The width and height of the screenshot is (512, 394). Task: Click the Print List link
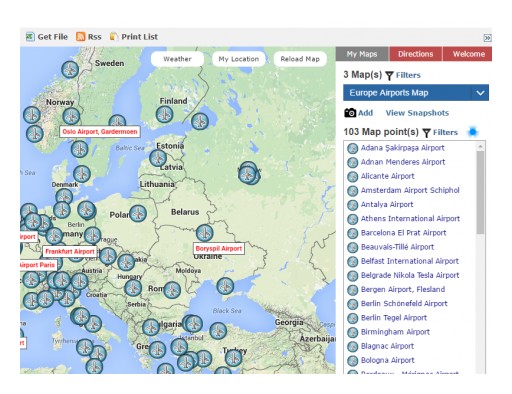139,37
